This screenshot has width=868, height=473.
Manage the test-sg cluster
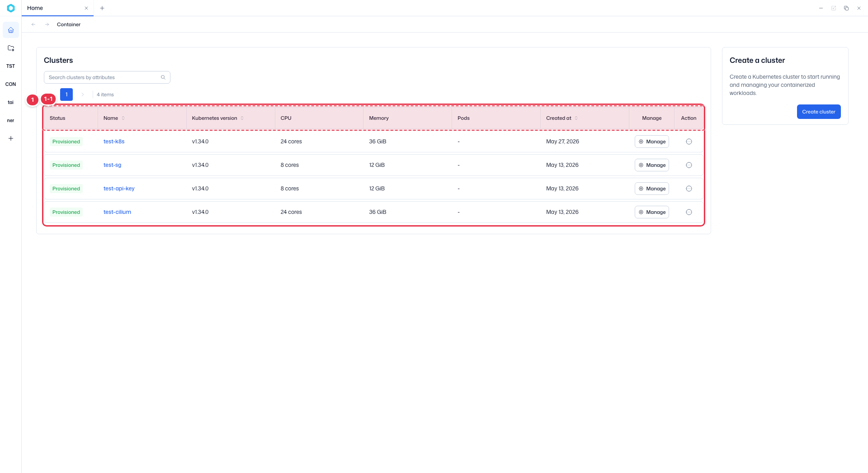[652, 165]
